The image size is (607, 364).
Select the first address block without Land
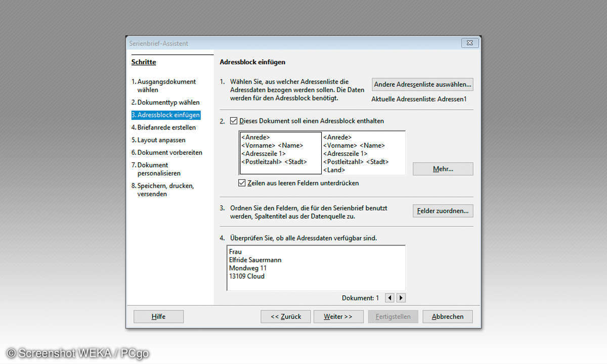point(281,153)
